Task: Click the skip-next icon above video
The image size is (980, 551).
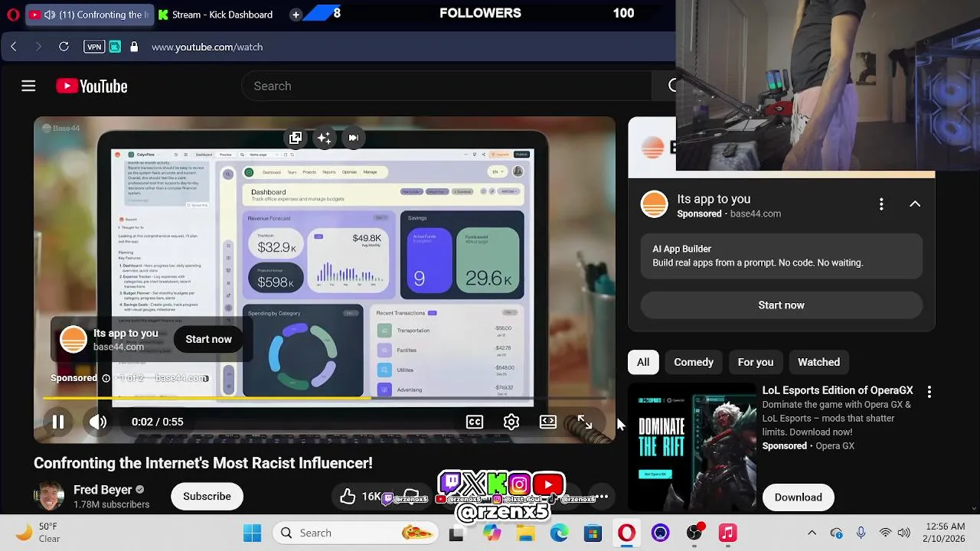Action: coord(354,138)
